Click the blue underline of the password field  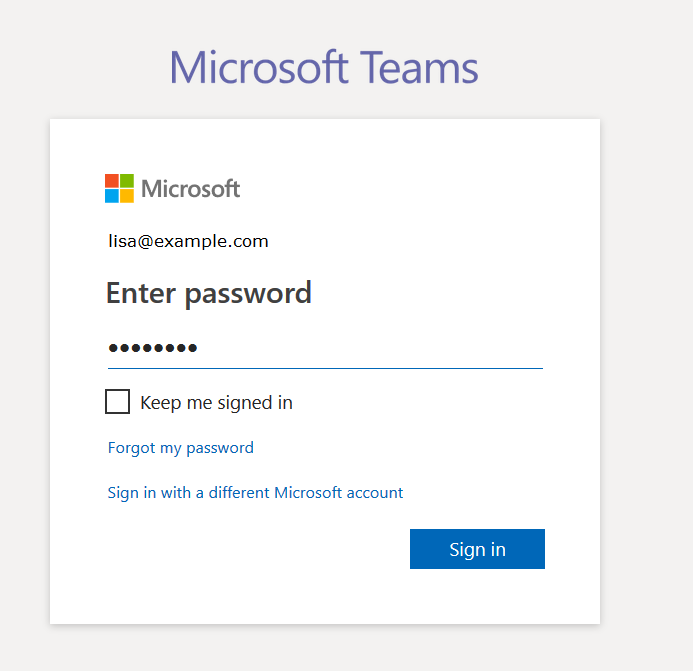[325, 368]
